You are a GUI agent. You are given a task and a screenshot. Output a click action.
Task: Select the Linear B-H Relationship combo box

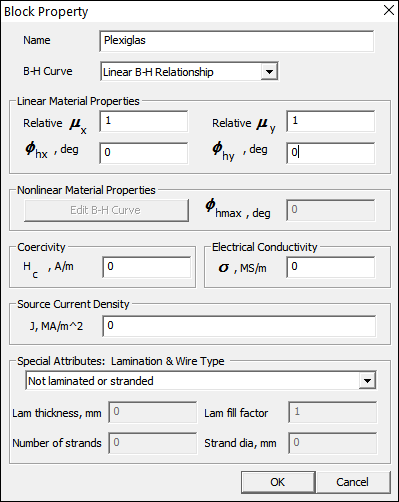[x=189, y=71]
